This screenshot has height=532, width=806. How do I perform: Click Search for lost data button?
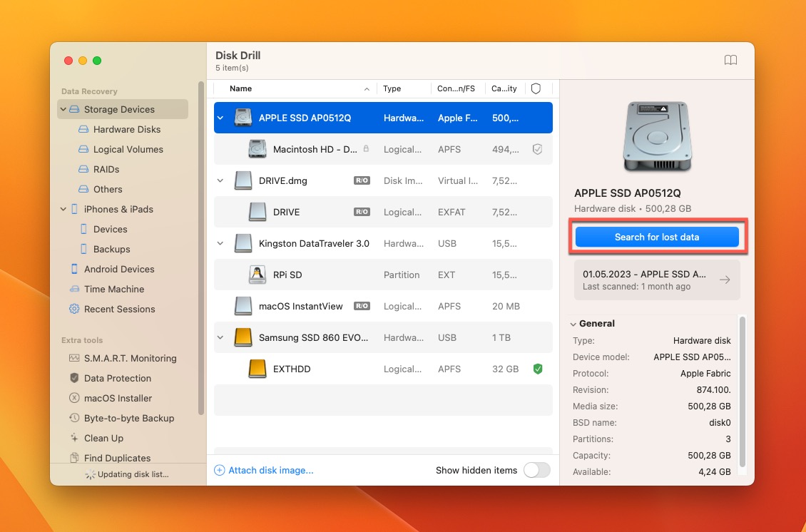click(x=657, y=237)
